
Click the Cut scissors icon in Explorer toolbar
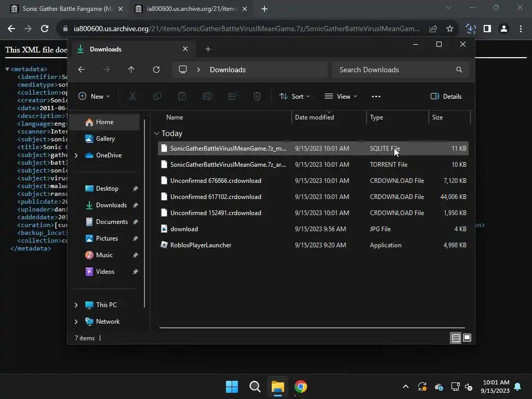132,96
